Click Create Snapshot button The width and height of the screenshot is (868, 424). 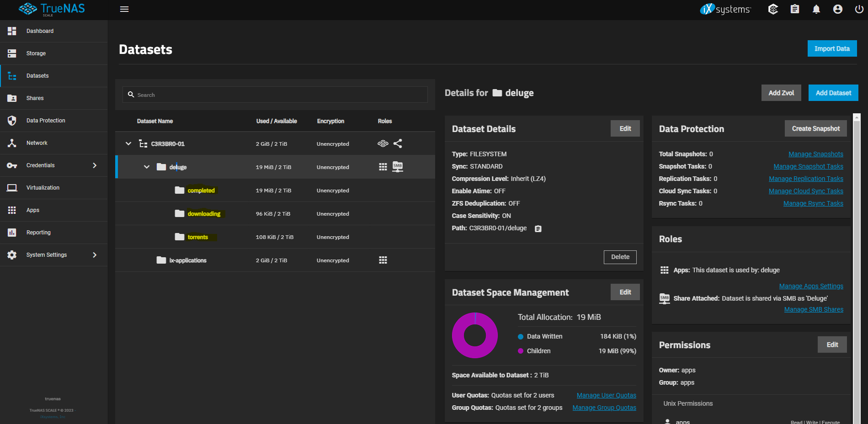tap(816, 128)
